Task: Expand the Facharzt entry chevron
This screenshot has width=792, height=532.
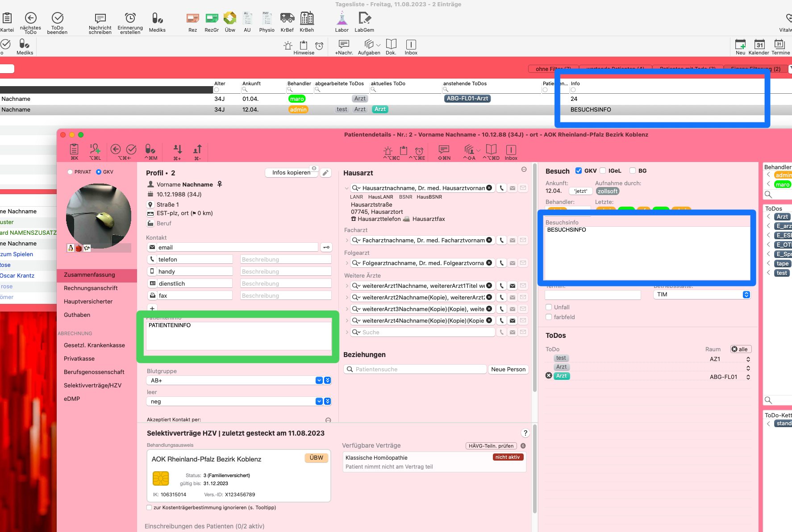Action: pos(347,240)
